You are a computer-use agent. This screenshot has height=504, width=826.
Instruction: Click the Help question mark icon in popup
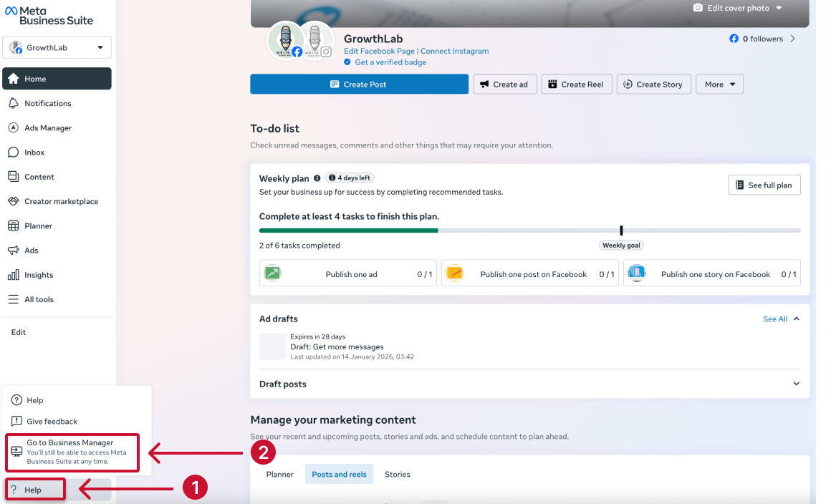click(x=17, y=399)
